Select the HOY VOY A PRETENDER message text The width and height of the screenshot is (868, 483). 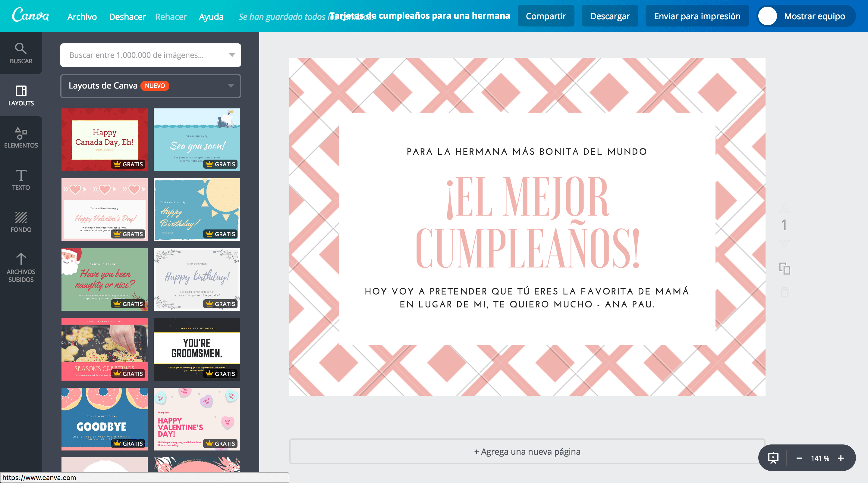(x=527, y=298)
